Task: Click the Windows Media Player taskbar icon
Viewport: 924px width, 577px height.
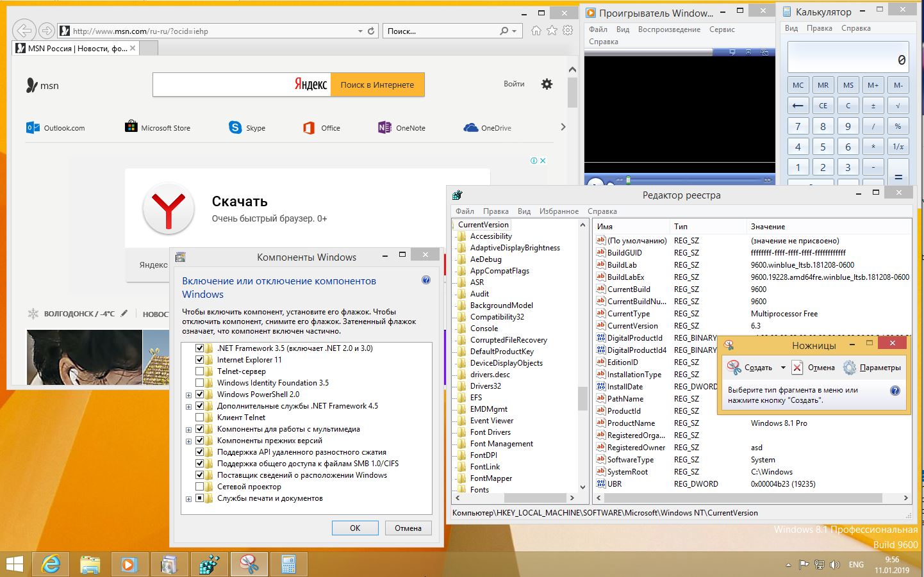Action: coord(129,564)
